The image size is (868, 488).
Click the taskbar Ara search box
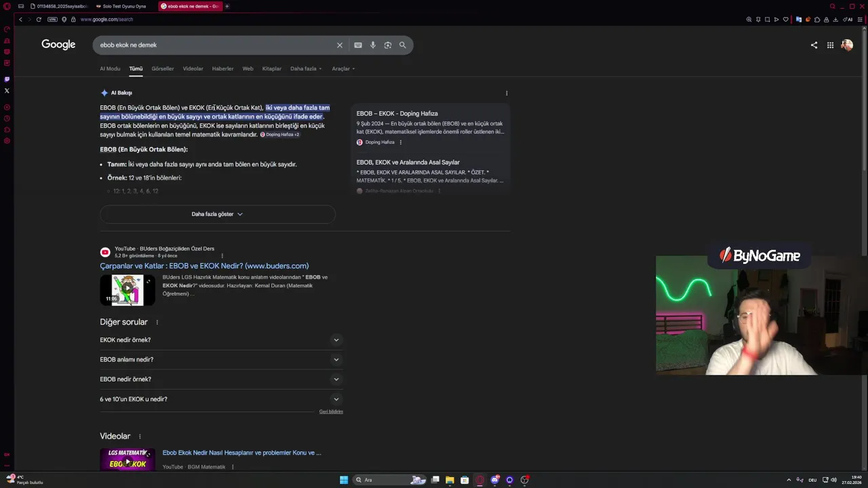(x=390, y=480)
